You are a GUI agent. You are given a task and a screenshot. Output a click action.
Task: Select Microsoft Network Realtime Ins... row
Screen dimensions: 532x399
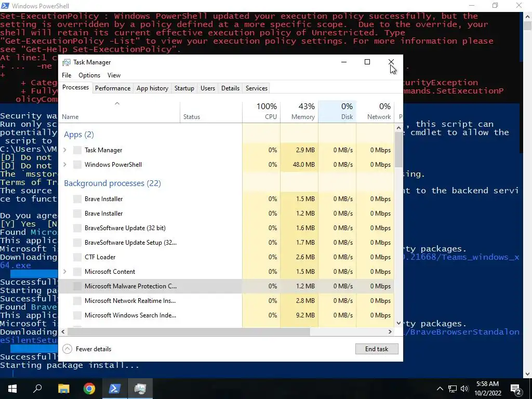(x=227, y=301)
